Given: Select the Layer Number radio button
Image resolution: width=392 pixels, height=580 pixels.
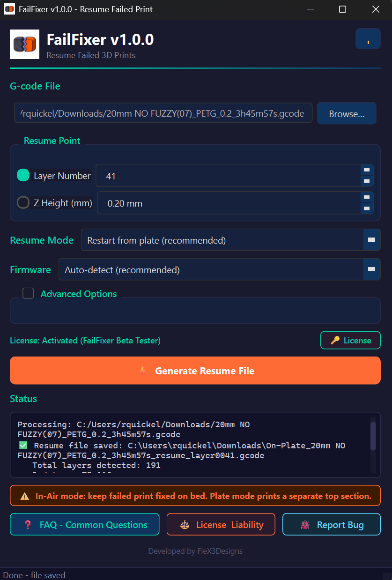Looking at the screenshot, I should coord(22,175).
